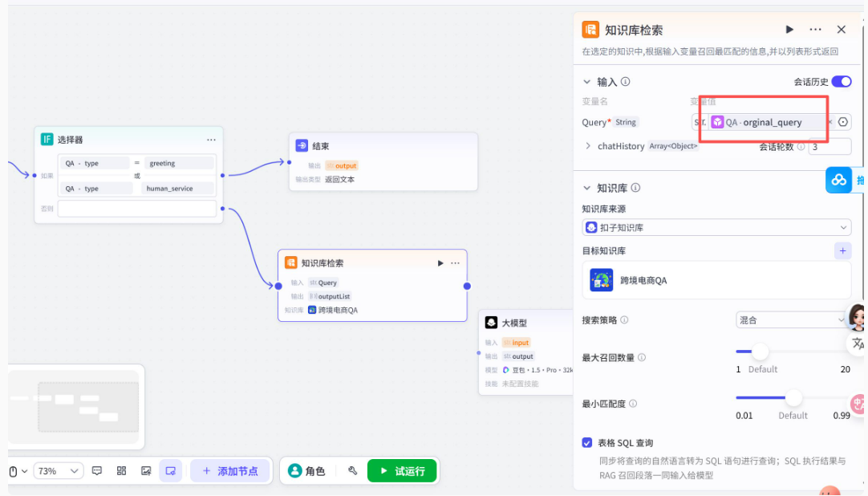The height and width of the screenshot is (496, 868).
Task: Run the 知识库检索 canvas node play icon
Action: pos(440,263)
